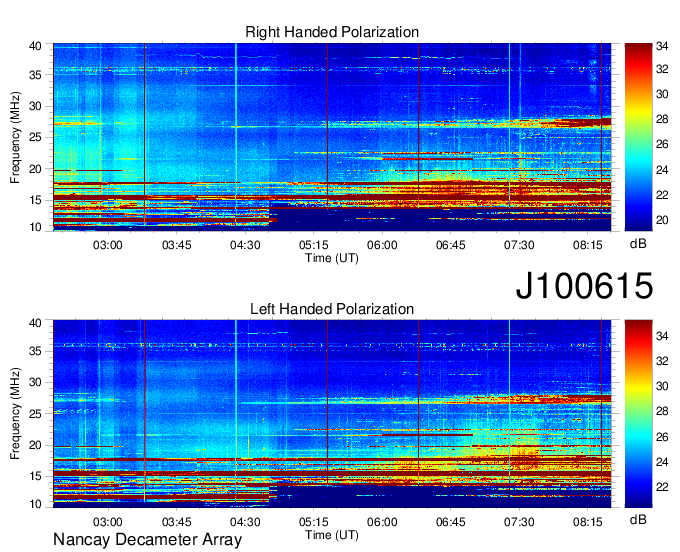680x552 pixels.
Task: Click the J100615 observation label
Action: [x=584, y=286]
